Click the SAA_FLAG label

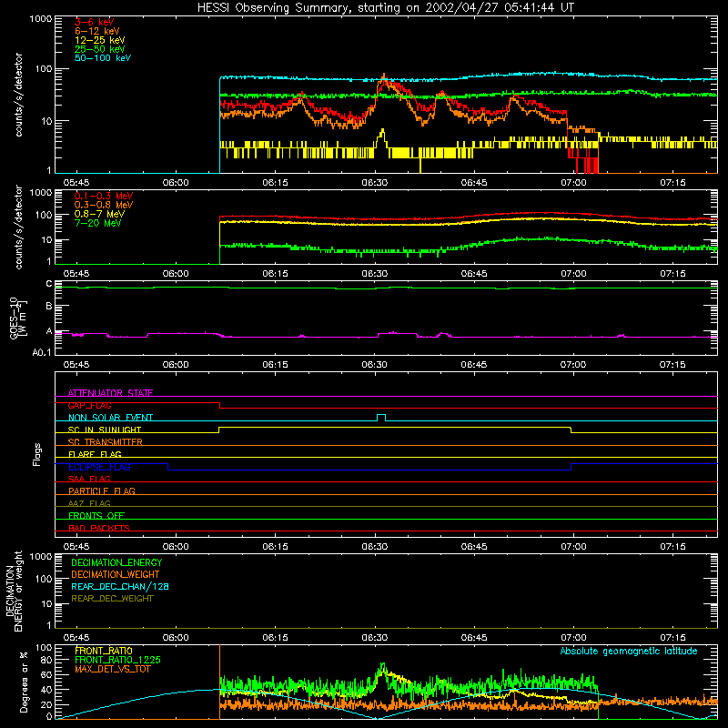click(89, 479)
